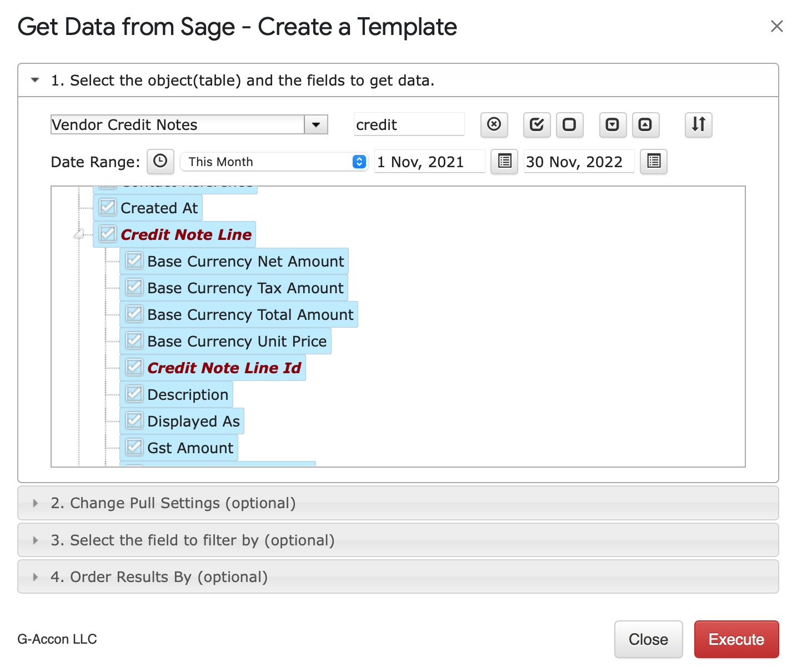The image size is (812, 672).
Task: Expand the Order Results By section
Action: (159, 577)
